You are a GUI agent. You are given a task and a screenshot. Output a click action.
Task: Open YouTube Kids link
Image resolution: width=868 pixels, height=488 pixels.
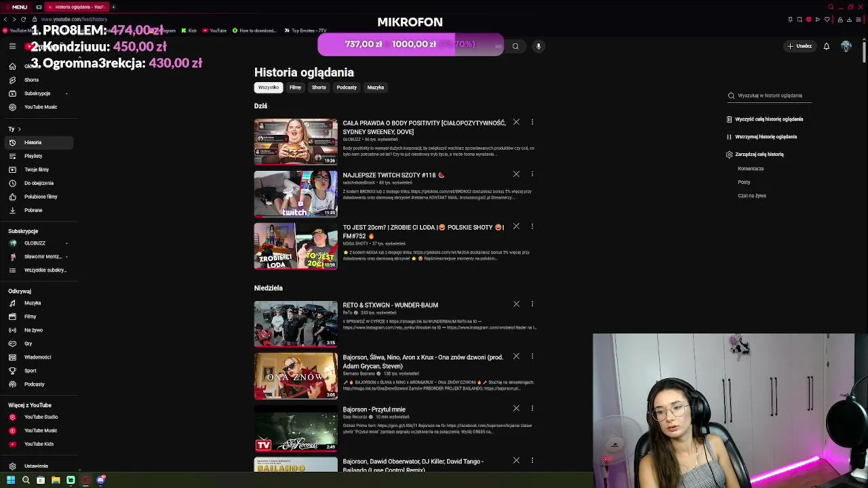pyautogui.click(x=39, y=444)
